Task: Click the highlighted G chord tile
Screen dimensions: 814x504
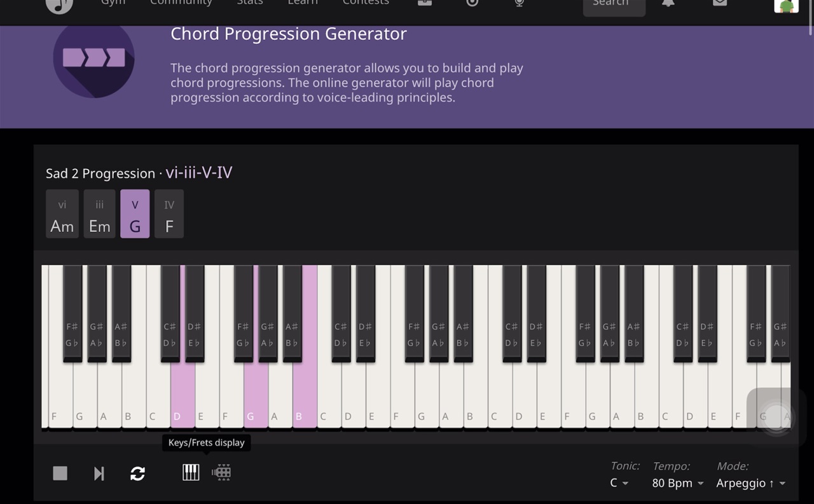Action: (x=135, y=214)
